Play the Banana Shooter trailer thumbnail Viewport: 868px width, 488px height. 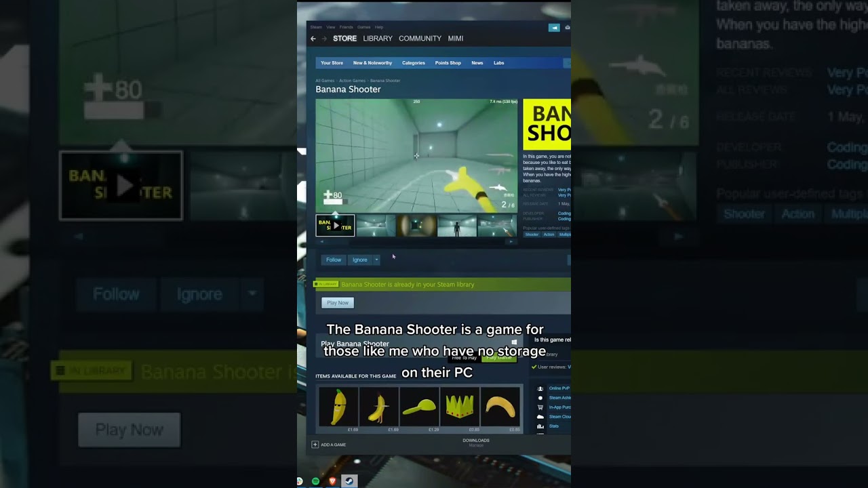click(335, 226)
